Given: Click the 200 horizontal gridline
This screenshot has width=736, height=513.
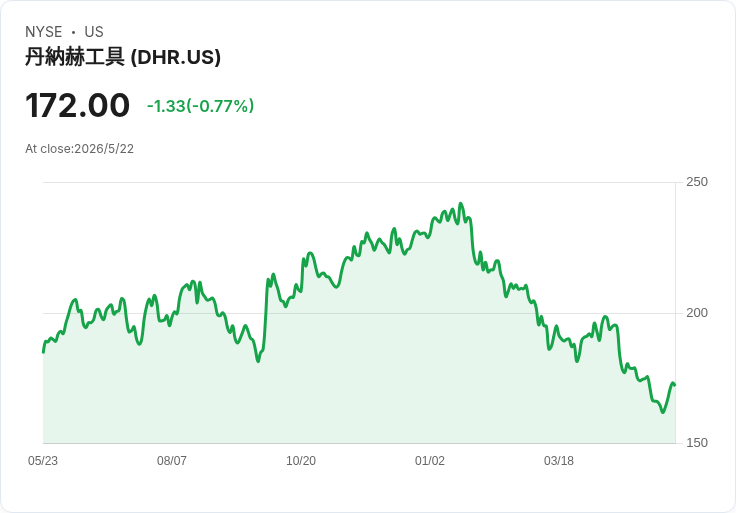Looking at the screenshot, I should [x=359, y=313].
